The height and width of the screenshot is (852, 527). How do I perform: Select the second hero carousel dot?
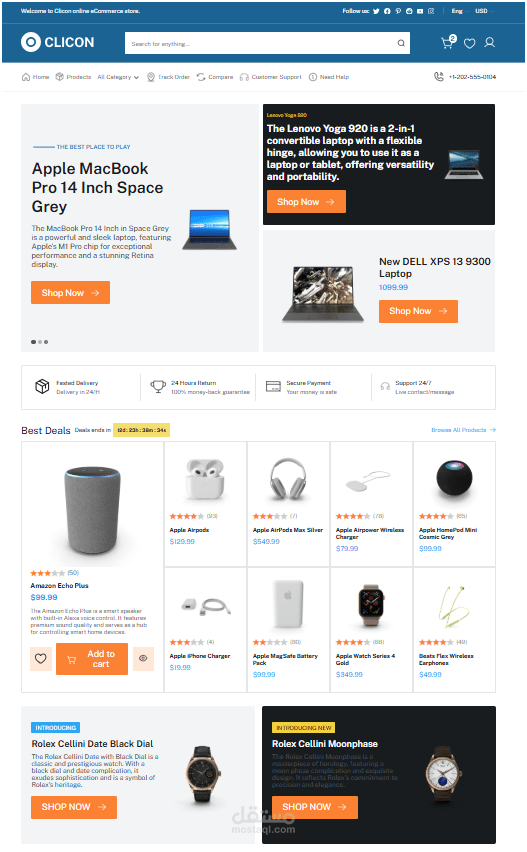[40, 342]
